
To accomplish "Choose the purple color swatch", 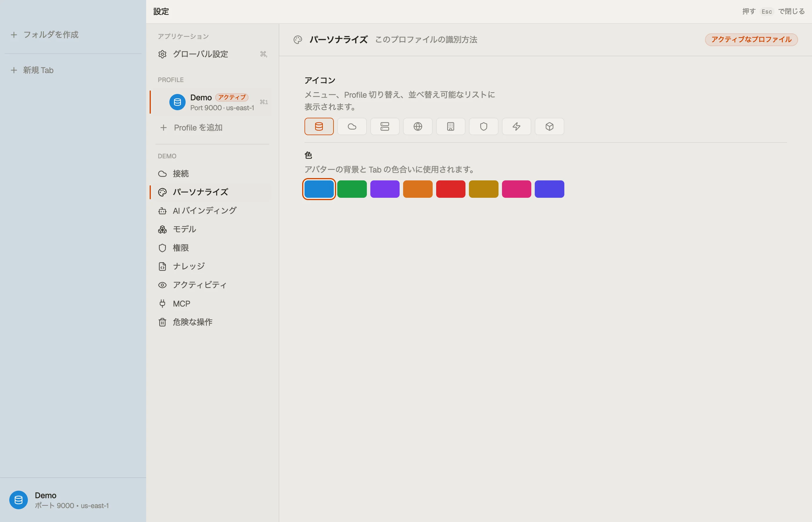I will (x=385, y=189).
